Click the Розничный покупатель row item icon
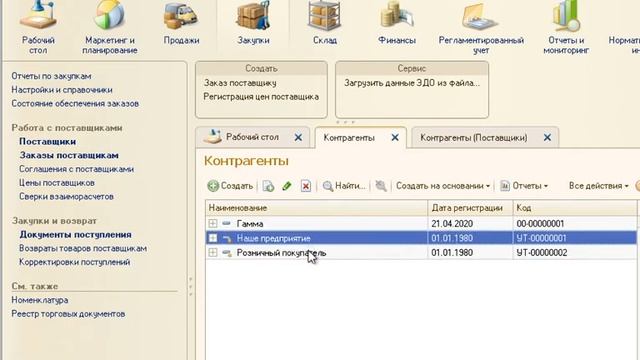 (x=227, y=253)
